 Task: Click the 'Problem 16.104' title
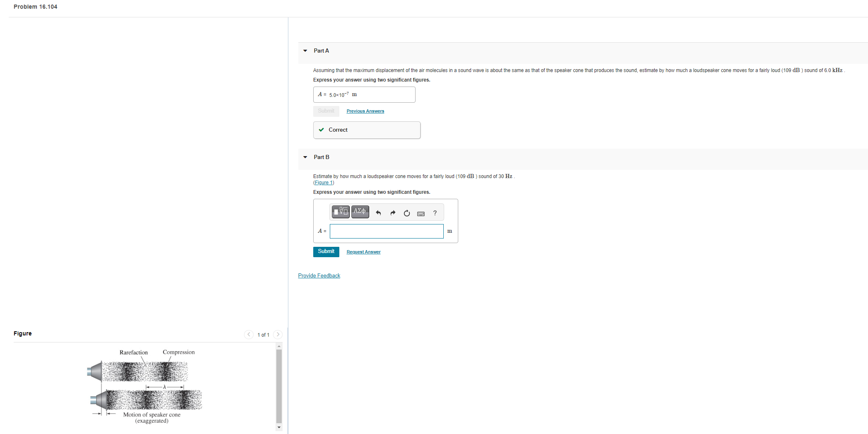(35, 7)
